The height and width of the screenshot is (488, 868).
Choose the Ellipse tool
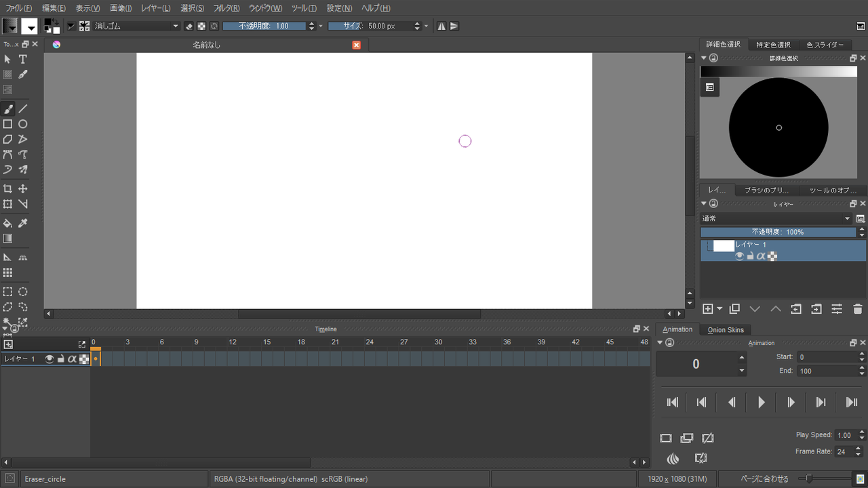pyautogui.click(x=22, y=124)
